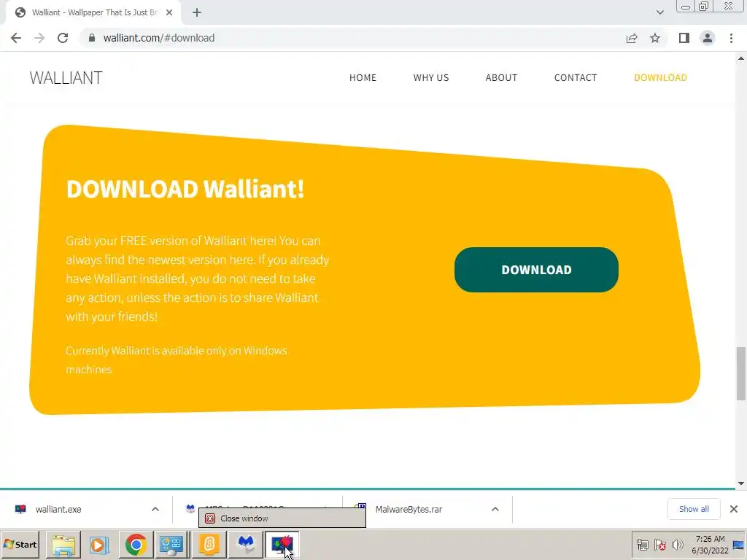Click Close window in taskbar popup
Screen dimensions: 747x560
[282, 518]
